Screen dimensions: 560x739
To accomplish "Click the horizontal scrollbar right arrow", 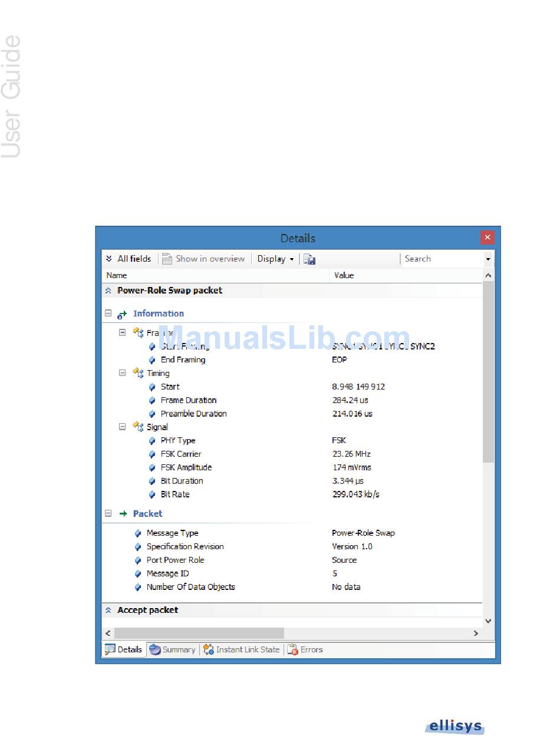I will 476,633.
